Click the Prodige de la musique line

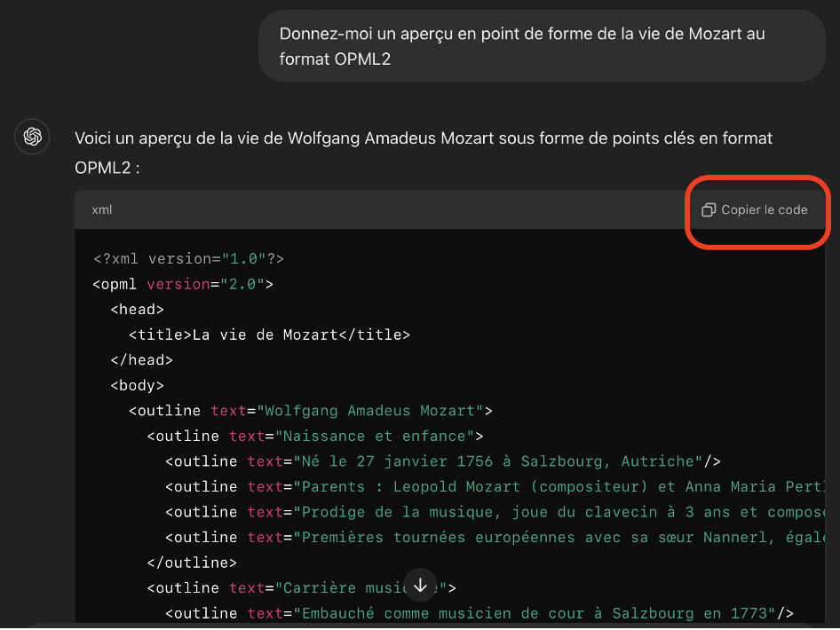pos(493,512)
